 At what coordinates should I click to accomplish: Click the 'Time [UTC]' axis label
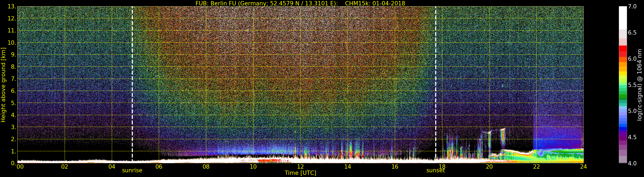[300, 173]
